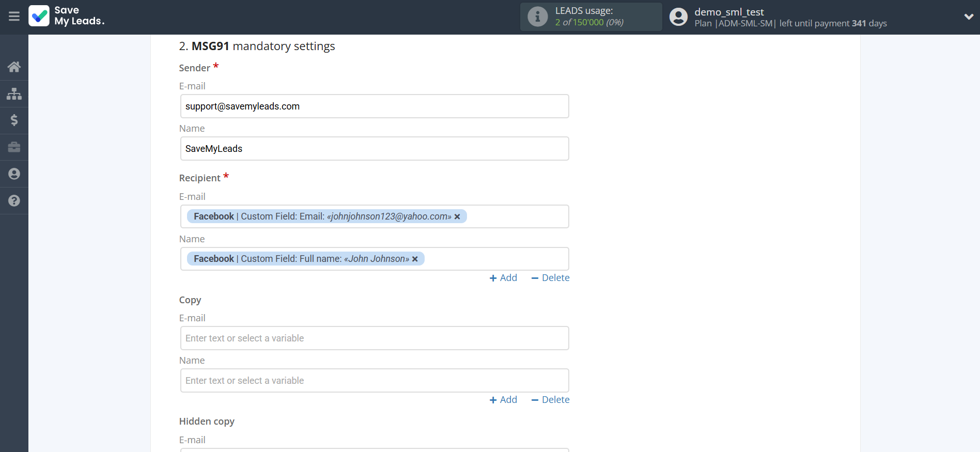The image size is (980, 452).
Task: Click the Copy E-mail input field
Action: click(x=375, y=338)
